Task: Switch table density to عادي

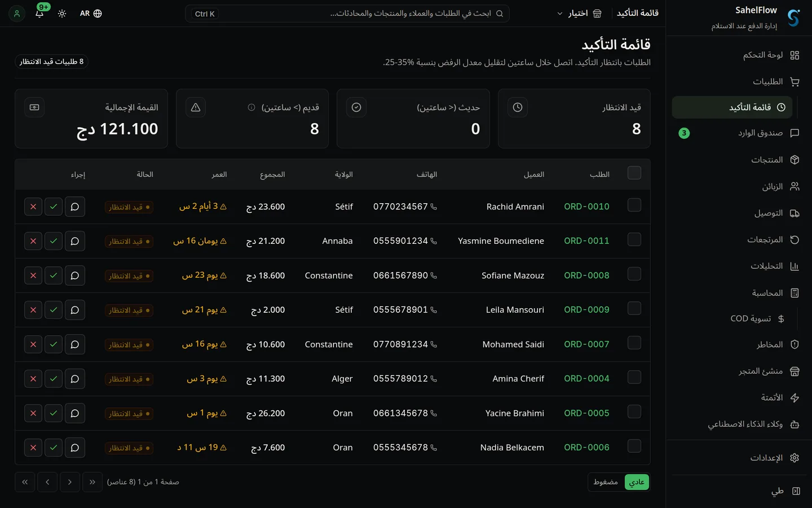Action: [637, 482]
